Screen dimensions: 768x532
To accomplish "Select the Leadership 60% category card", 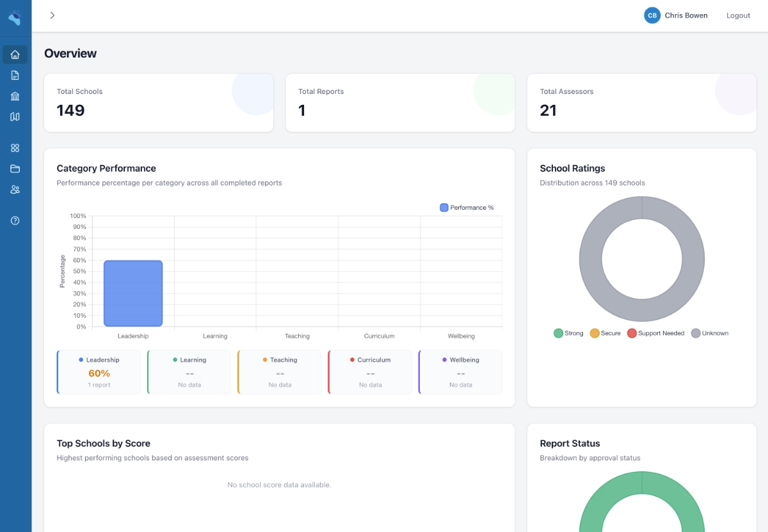I will pos(99,372).
